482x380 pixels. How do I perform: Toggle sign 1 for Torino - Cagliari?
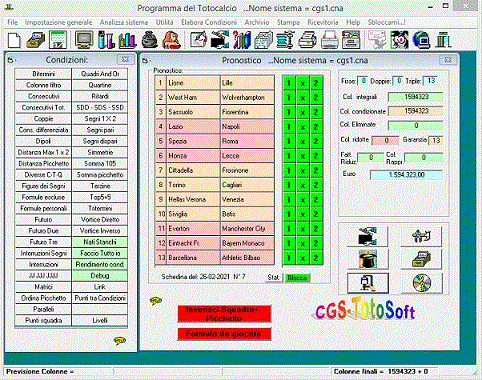click(289, 185)
